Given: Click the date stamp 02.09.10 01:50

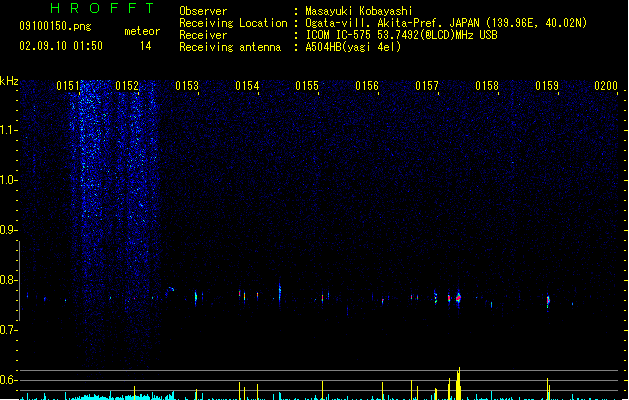Looking at the screenshot, I should 61,46.
